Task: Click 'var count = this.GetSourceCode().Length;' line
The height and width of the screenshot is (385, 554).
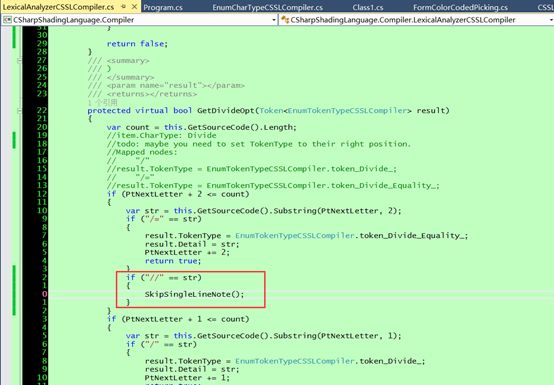Action: tap(201, 127)
